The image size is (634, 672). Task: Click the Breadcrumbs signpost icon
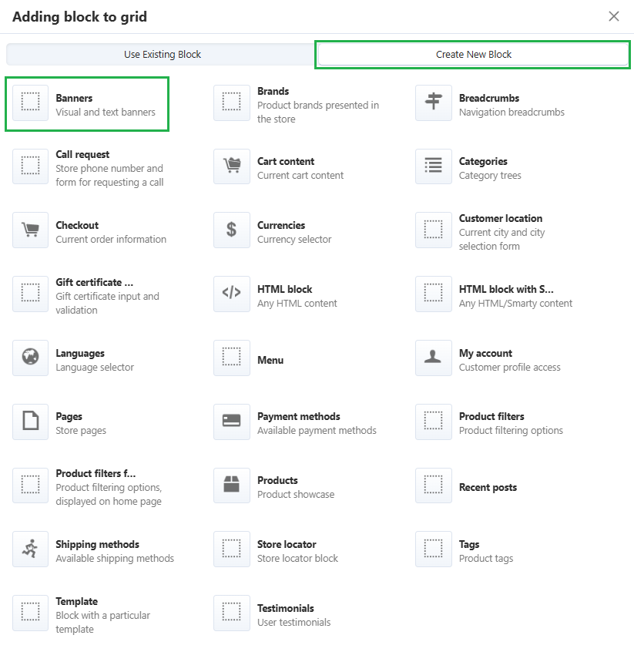pos(434,102)
